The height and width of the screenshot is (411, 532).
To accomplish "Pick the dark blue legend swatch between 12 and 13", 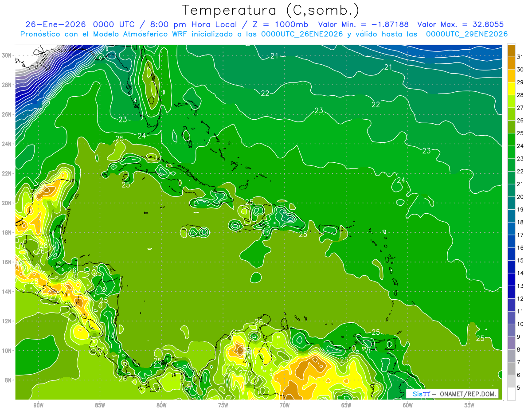I will click(x=511, y=292).
